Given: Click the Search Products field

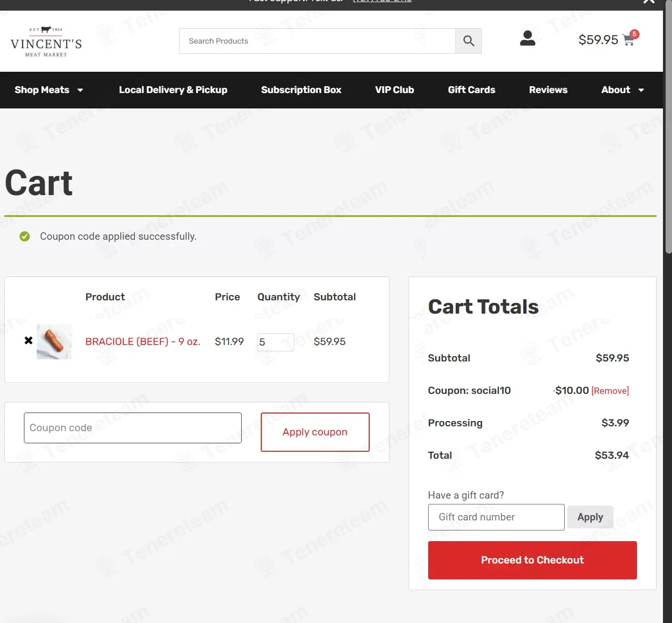Looking at the screenshot, I should click(x=317, y=41).
